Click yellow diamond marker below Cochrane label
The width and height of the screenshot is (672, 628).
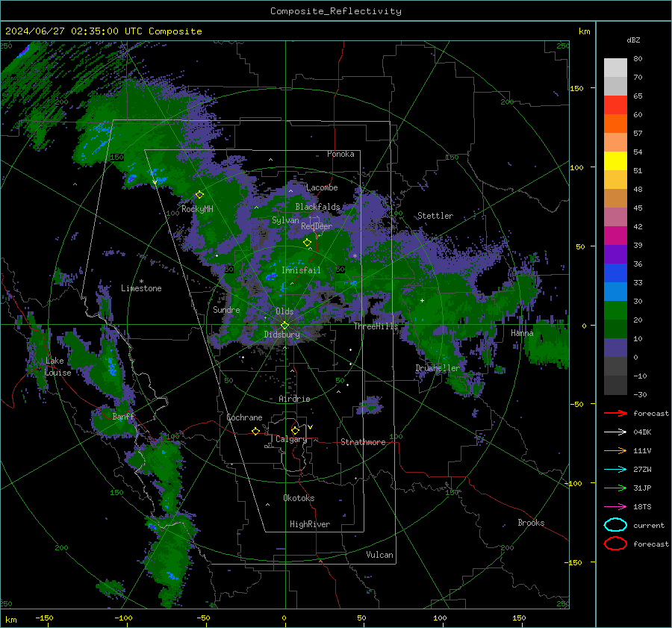pos(255,431)
